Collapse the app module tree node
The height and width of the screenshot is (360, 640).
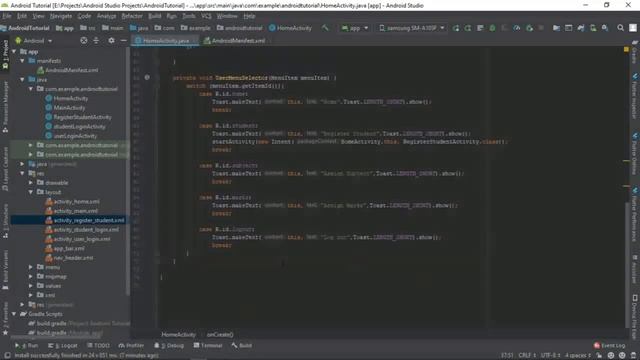click(x=14, y=51)
